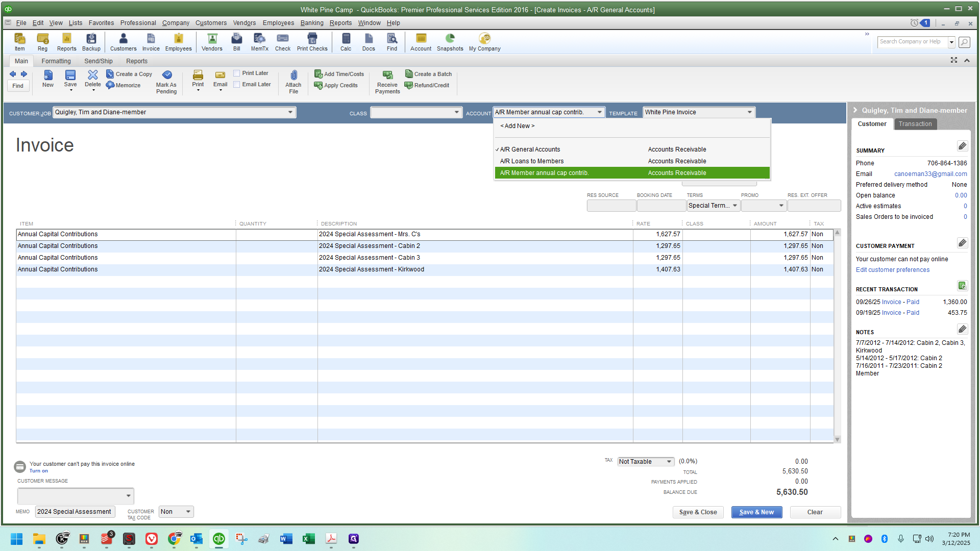Go to previous invoice with left arrow
This screenshot has width=980, height=551.
[13, 74]
